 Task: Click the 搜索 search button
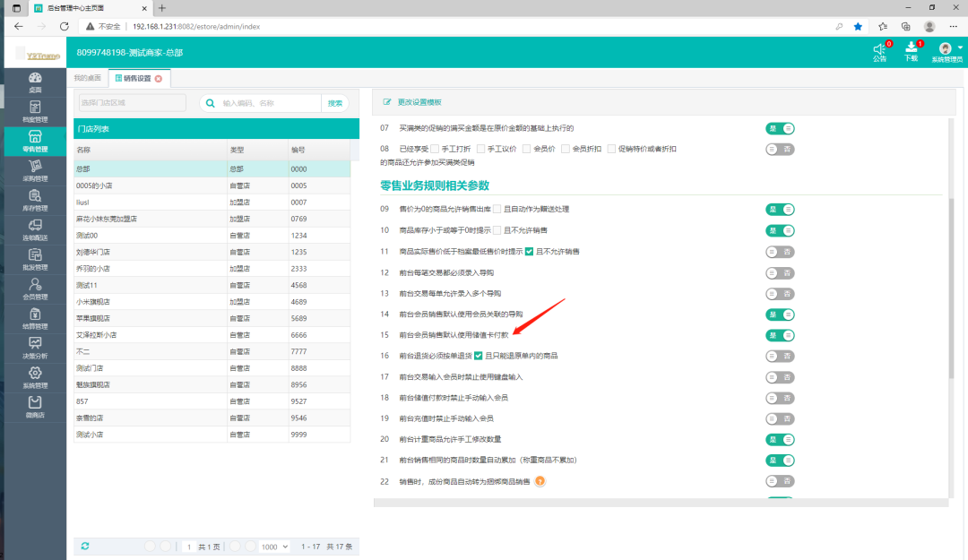pos(335,102)
